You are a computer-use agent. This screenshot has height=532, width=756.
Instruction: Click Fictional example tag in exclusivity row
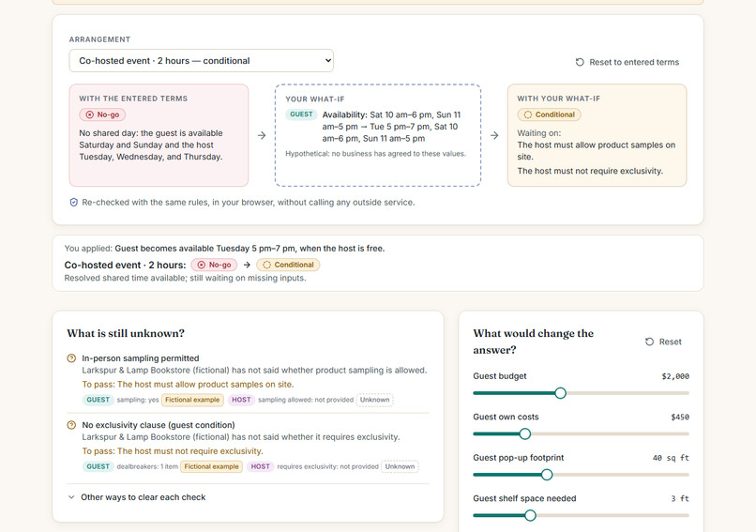(211, 466)
